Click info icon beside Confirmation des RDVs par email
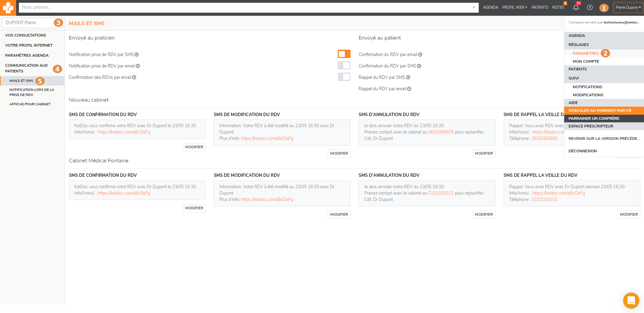 click(x=134, y=77)
